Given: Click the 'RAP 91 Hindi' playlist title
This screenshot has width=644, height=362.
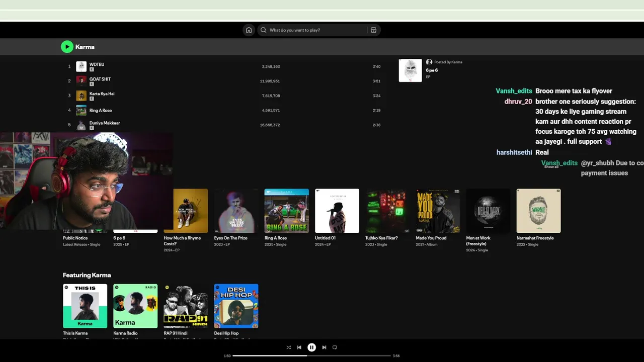Looking at the screenshot, I should 176,333.
